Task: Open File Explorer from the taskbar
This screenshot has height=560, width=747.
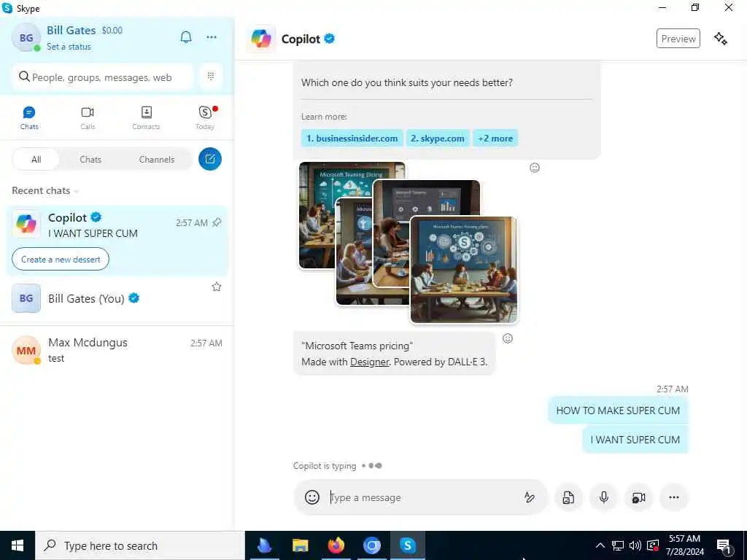Action: pyautogui.click(x=300, y=545)
